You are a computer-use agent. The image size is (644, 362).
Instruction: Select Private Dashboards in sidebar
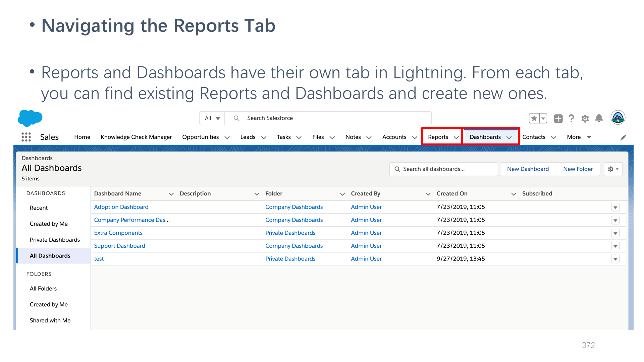click(x=55, y=240)
